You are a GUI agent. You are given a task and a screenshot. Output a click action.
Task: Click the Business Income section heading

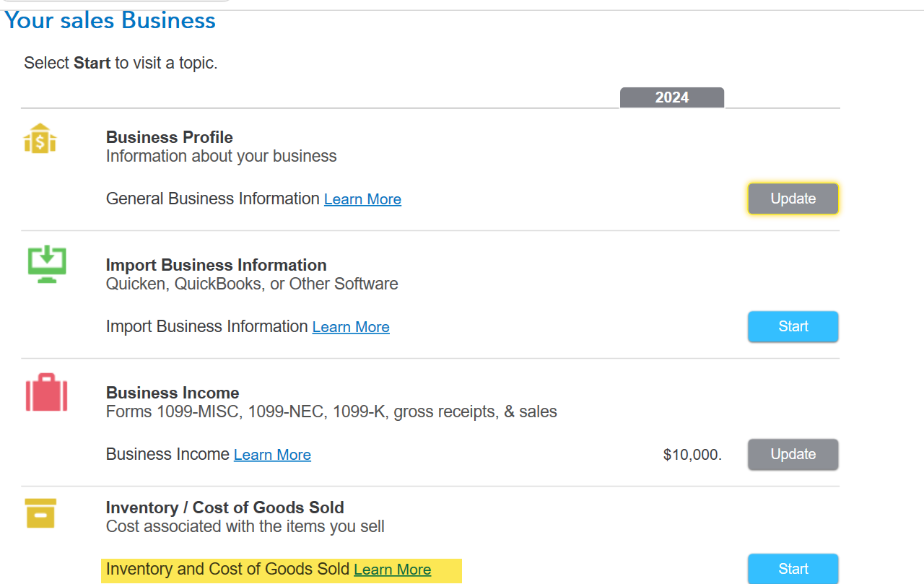coord(173,393)
